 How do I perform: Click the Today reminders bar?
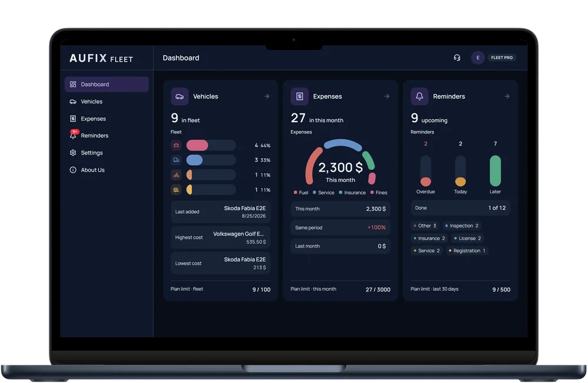tap(460, 171)
